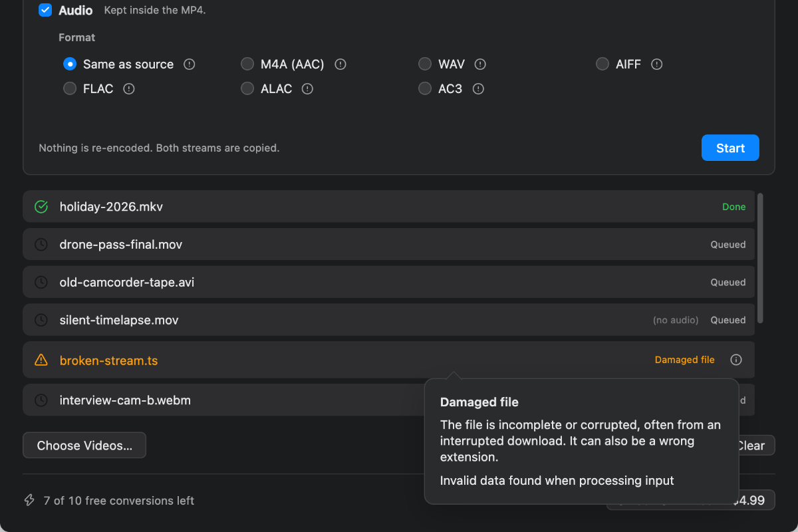Click the info icon beside Same as source
This screenshot has width=798, height=532.
tap(190, 65)
